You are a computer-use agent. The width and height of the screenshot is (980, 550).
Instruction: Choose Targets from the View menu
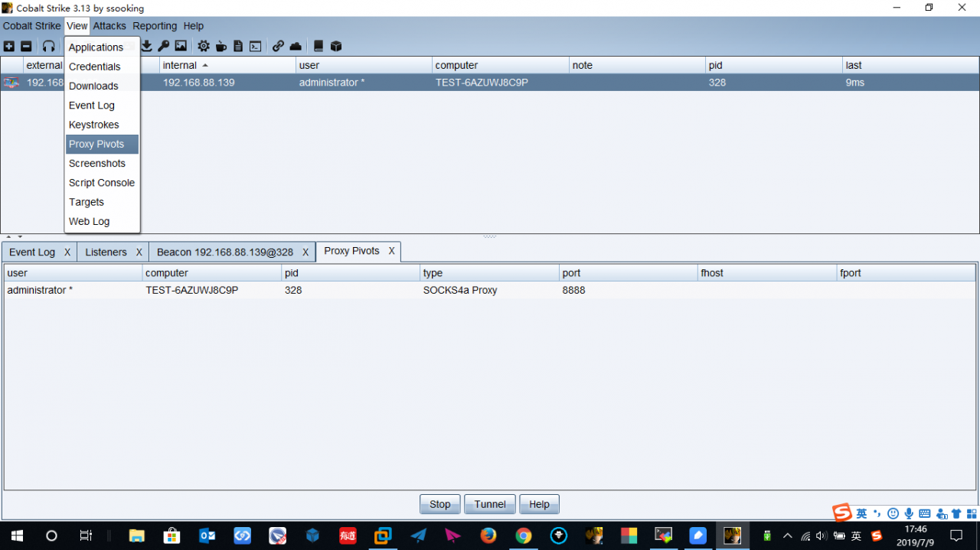coord(102,202)
